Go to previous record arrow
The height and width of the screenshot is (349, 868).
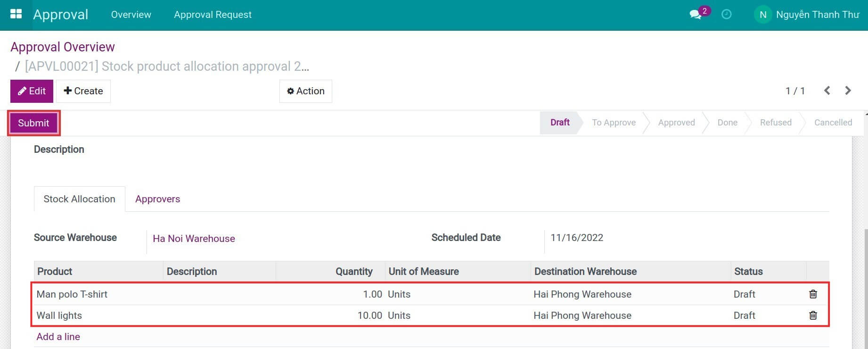point(827,91)
